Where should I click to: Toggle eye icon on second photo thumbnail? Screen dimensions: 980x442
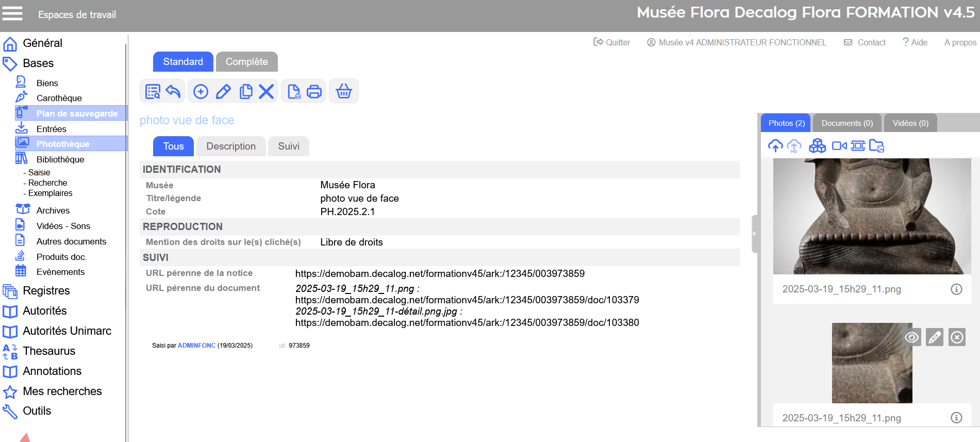click(x=911, y=337)
